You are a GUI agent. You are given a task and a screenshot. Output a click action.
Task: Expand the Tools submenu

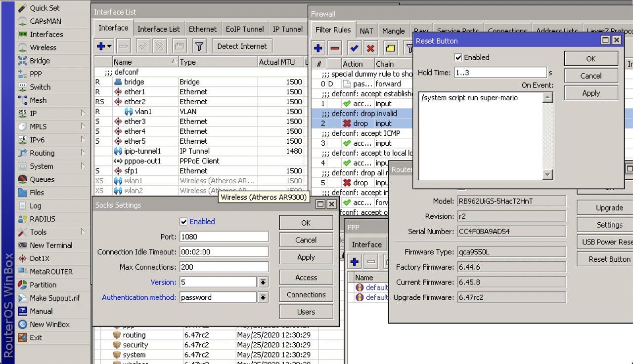(83, 232)
